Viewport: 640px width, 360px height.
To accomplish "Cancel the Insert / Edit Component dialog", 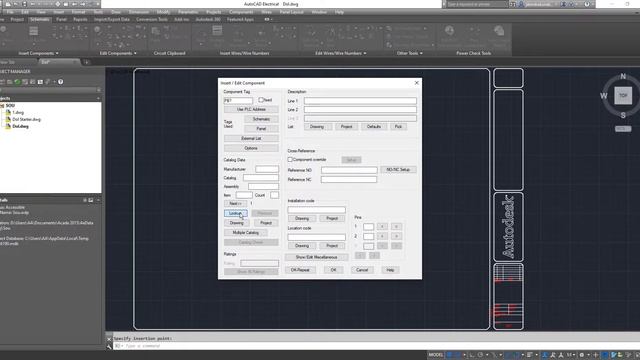I will pos(362,270).
